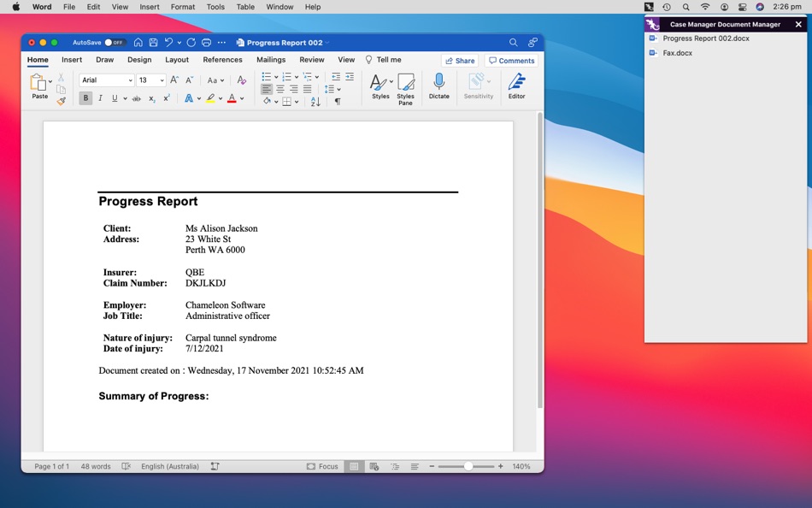Screen dimensions: 812x508
Task: Decrease font size with shrink font icon
Action: pyautogui.click(x=190, y=80)
